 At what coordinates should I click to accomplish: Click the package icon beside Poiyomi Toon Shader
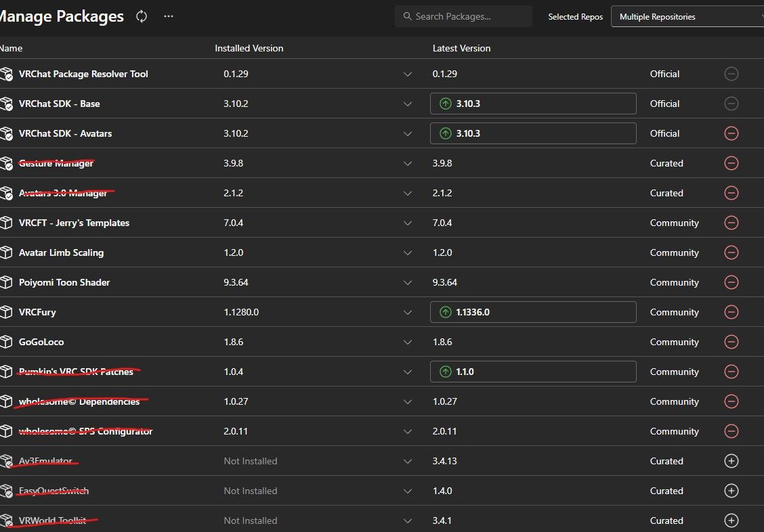click(6, 282)
